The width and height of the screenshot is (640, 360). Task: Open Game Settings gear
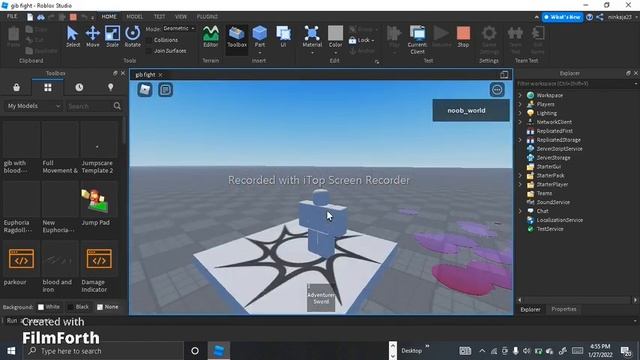[x=489, y=40]
